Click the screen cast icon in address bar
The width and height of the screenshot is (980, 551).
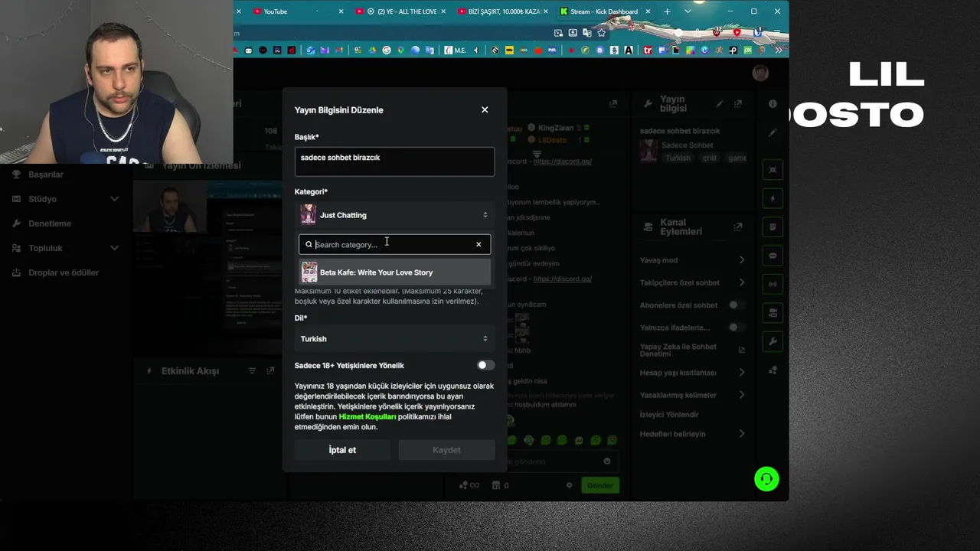[x=558, y=33]
